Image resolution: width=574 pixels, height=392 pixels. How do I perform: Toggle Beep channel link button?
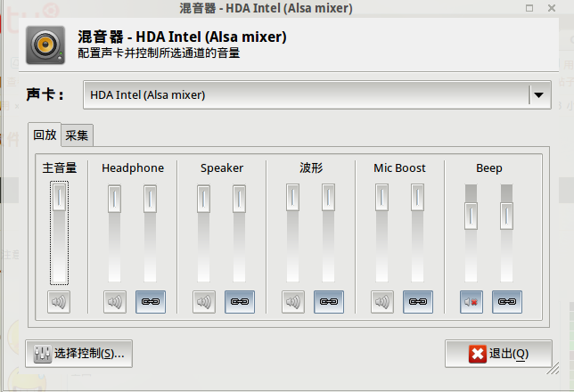(507, 302)
